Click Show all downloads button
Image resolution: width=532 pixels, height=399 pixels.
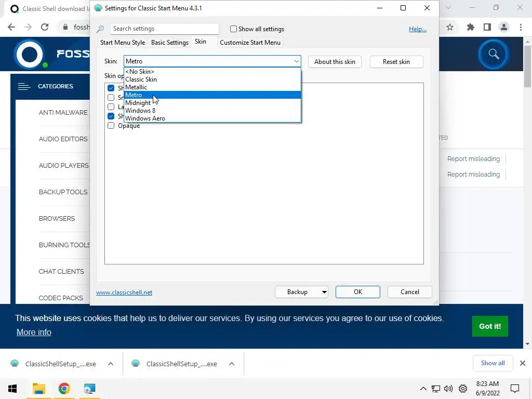(493, 363)
